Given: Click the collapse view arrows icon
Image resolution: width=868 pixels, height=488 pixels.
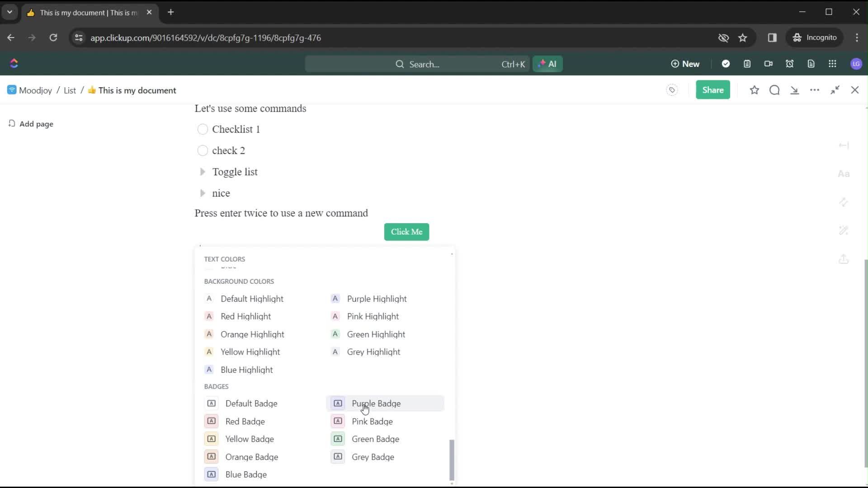Looking at the screenshot, I should tap(835, 90).
